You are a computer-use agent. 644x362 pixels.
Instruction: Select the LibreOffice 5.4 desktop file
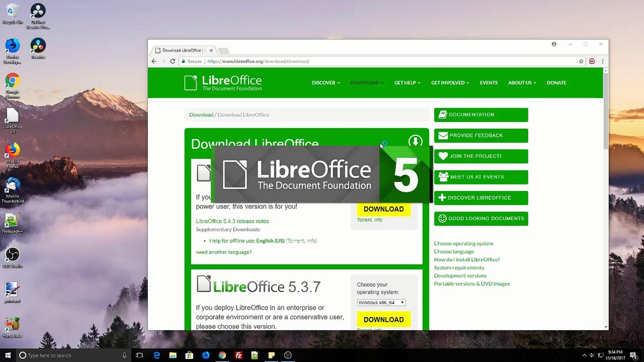(x=13, y=121)
